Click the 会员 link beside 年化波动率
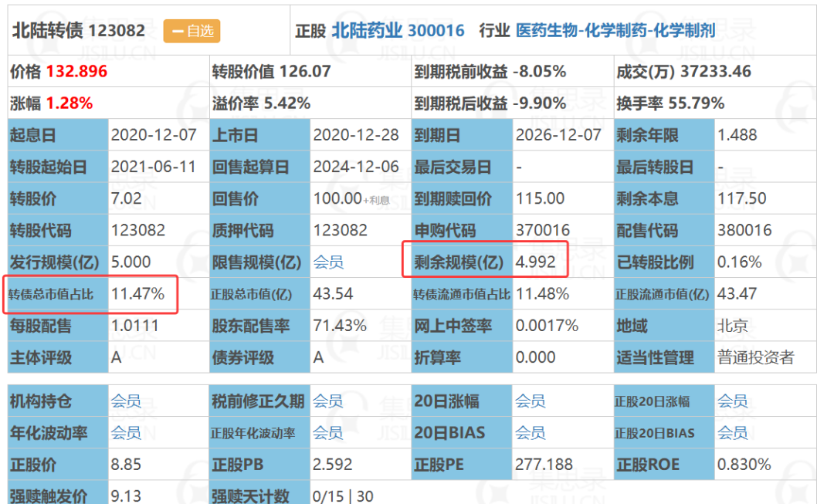834x504 pixels. click(x=126, y=433)
